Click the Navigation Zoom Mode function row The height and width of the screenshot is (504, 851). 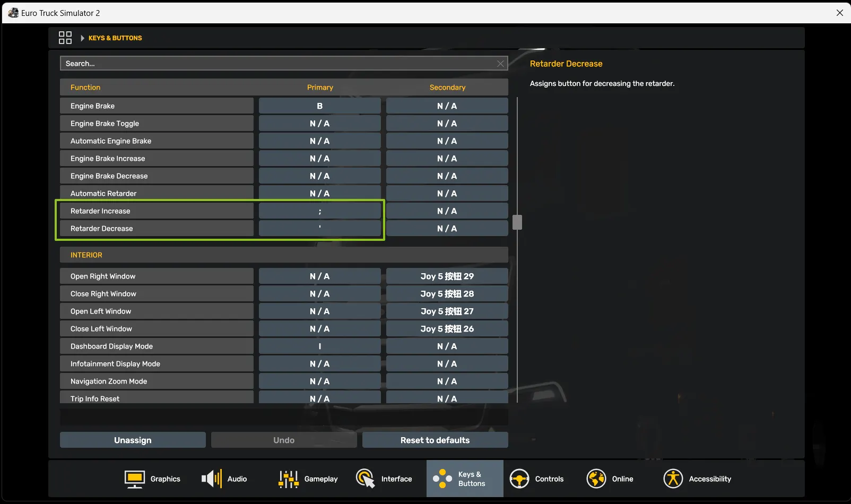pos(157,381)
